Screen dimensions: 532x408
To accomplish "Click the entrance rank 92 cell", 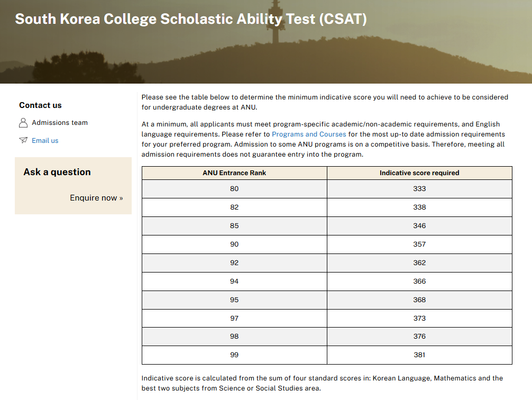I will pos(234,263).
